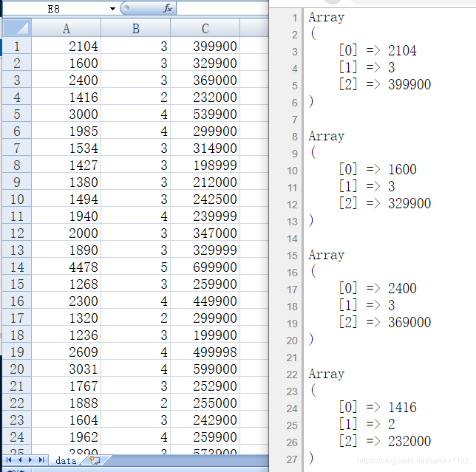Screen dimensions: 476x472
Task: Click cell C14 containing 699900
Action: [205, 267]
